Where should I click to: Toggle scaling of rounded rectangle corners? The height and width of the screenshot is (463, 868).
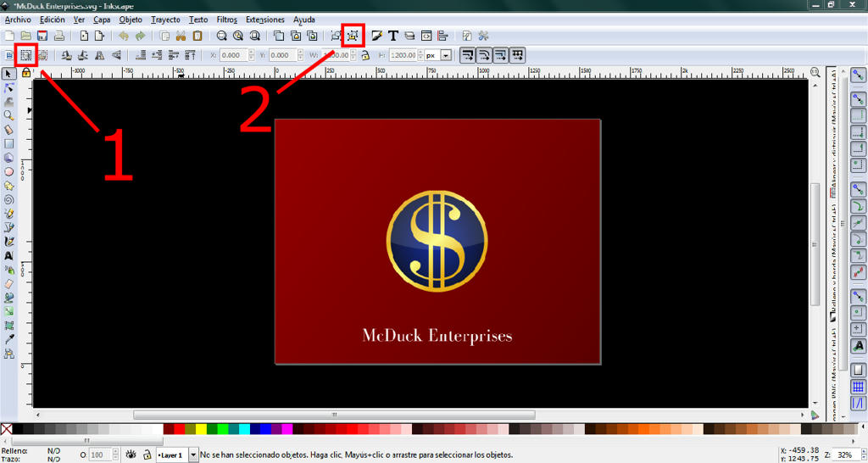coord(484,55)
